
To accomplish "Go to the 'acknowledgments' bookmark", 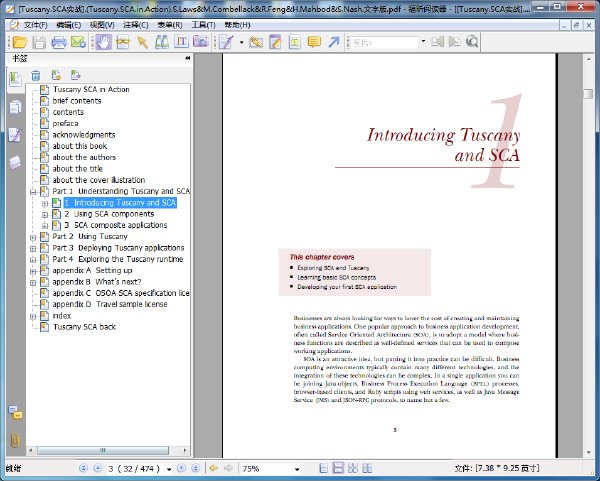I will tap(84, 135).
